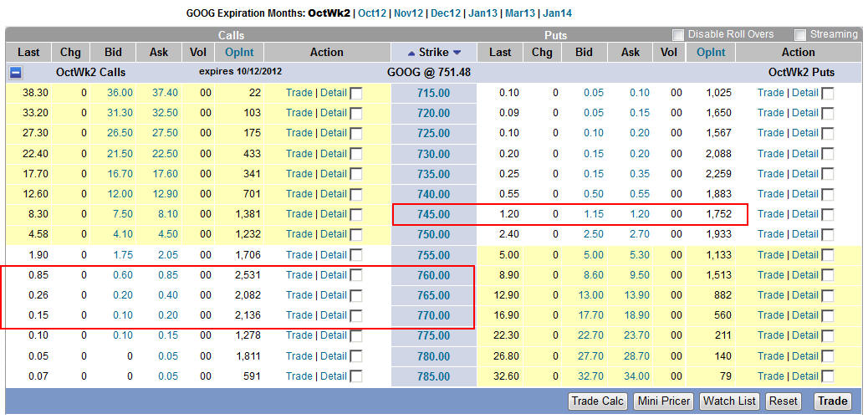Click the 750.00 strike price link
This screenshot has width=868, height=419.
click(433, 234)
